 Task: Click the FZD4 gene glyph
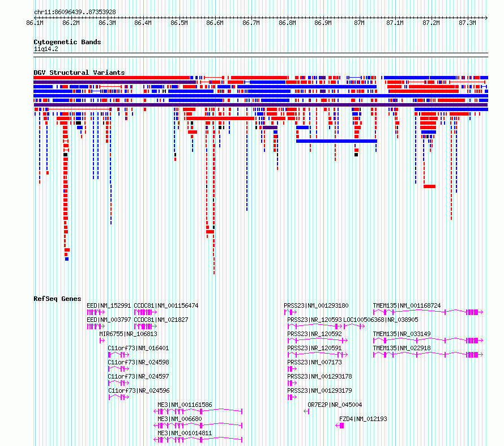[x=340, y=426]
